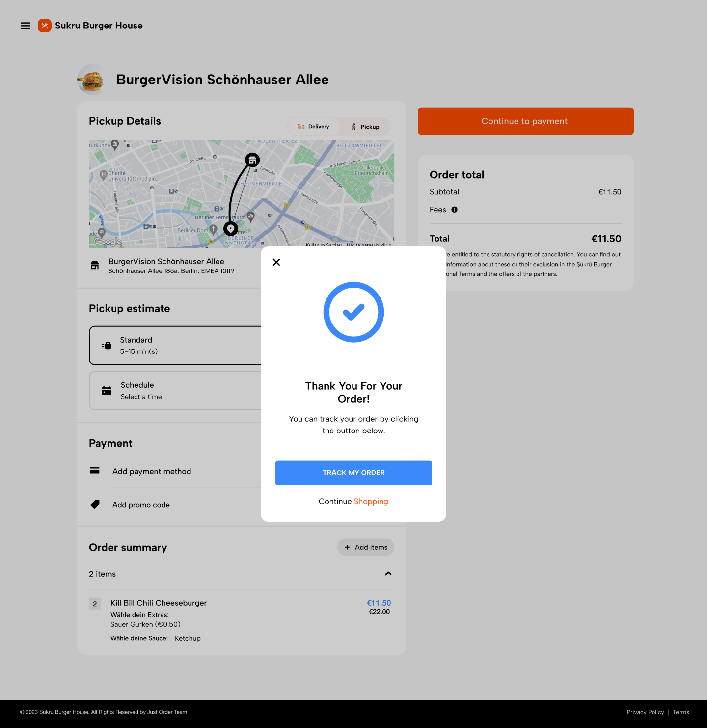Click the Continue Shopping link
Screen dimensions: 707x728
click(371, 501)
